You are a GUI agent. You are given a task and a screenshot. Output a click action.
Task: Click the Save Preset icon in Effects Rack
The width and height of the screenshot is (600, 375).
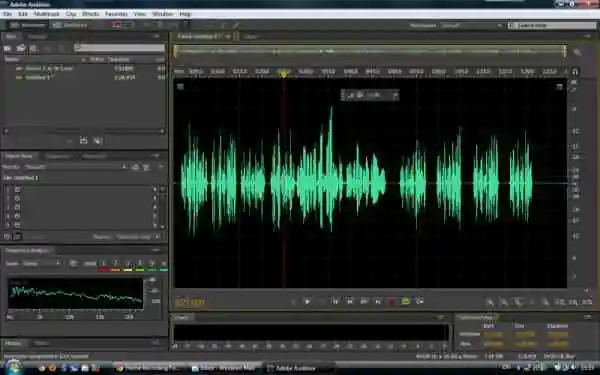tap(135, 167)
